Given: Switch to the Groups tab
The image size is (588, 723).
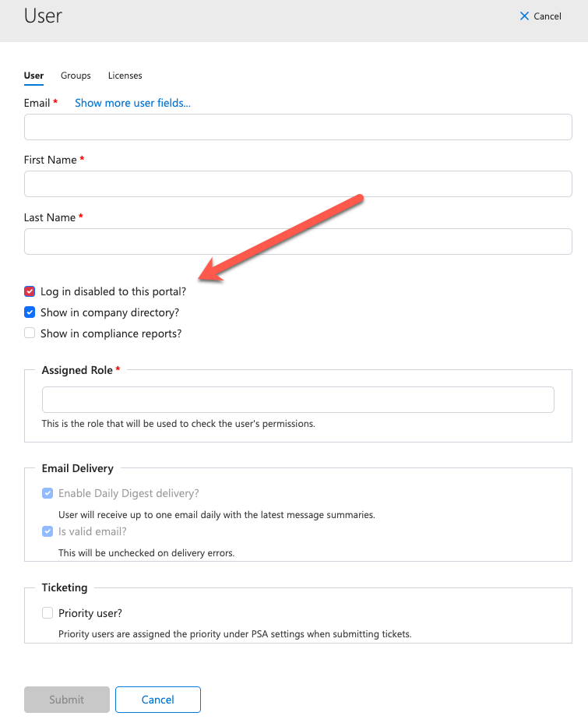Looking at the screenshot, I should [x=76, y=76].
